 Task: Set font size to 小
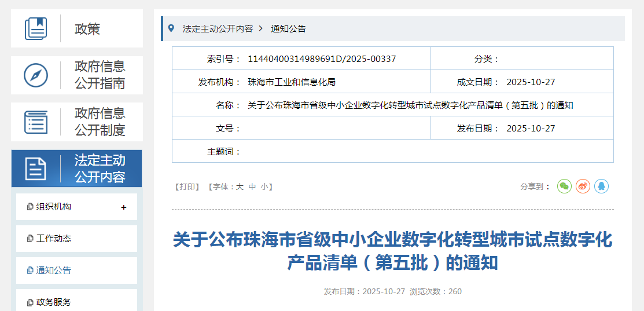[x=264, y=187]
